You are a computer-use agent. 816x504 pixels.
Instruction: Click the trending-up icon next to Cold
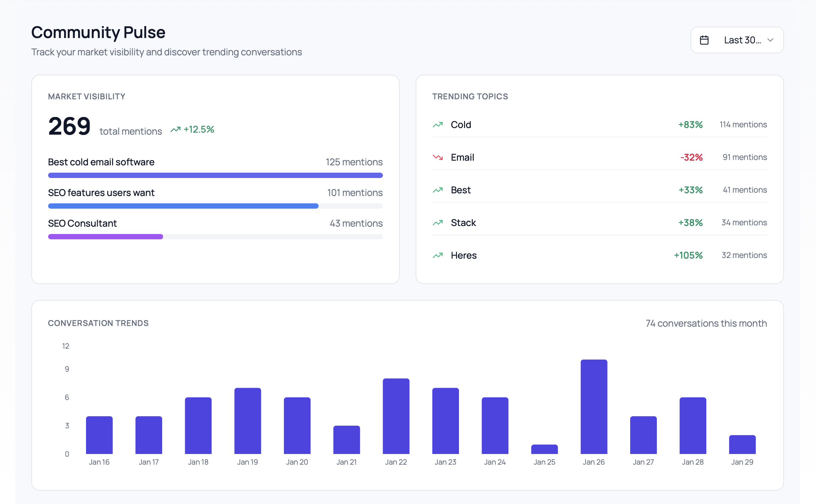pyautogui.click(x=438, y=125)
